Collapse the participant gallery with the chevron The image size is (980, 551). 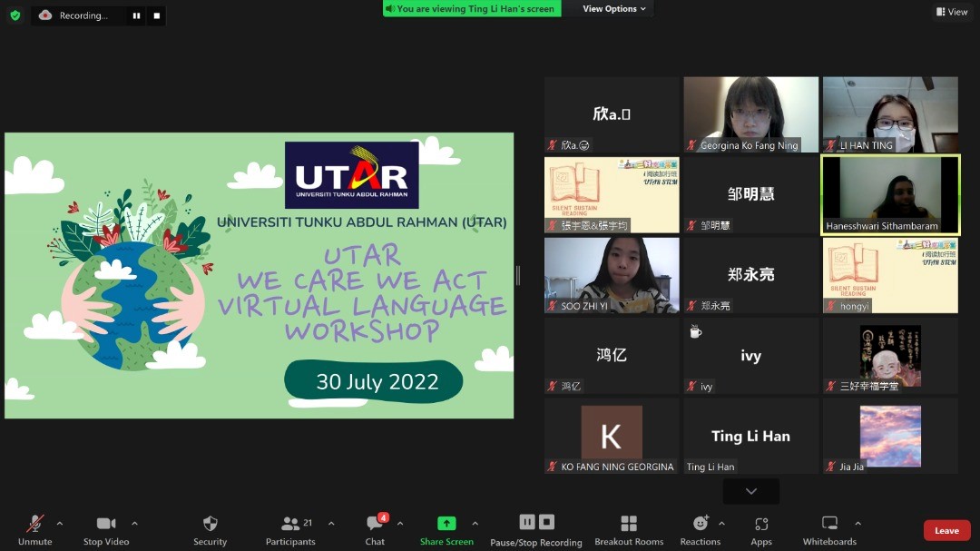750,490
